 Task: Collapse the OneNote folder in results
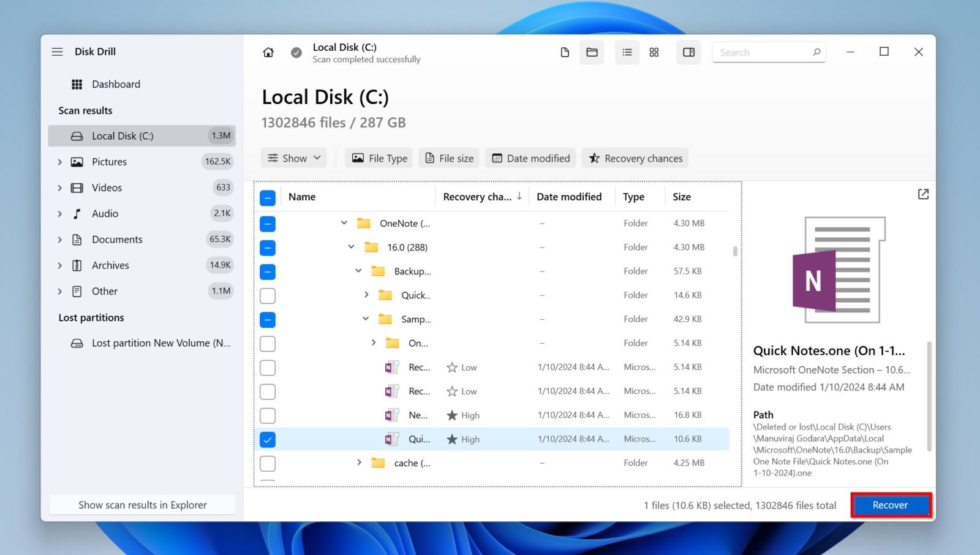[x=343, y=223]
